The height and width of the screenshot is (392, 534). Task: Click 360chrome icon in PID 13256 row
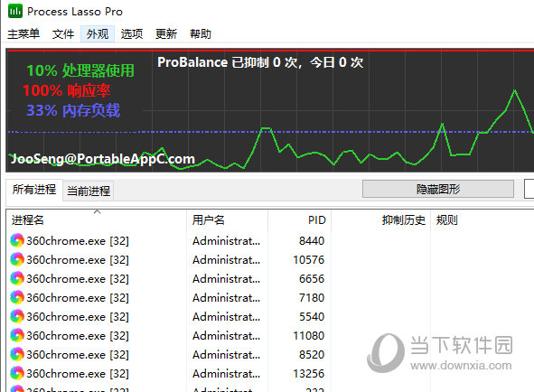point(17,373)
